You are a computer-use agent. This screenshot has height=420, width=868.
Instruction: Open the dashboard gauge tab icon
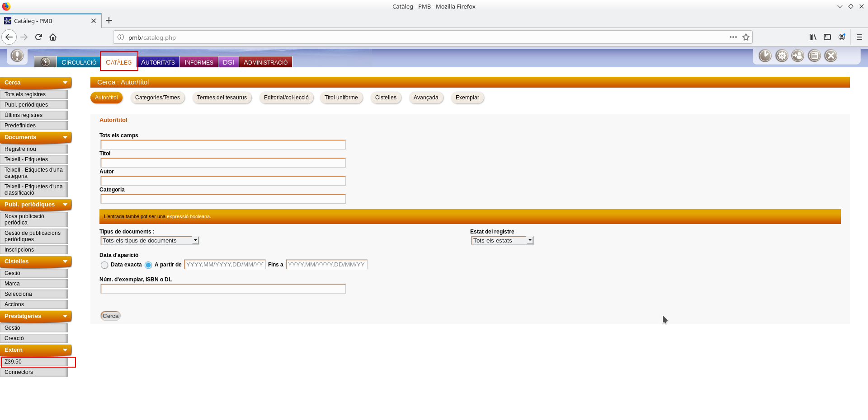coord(45,62)
